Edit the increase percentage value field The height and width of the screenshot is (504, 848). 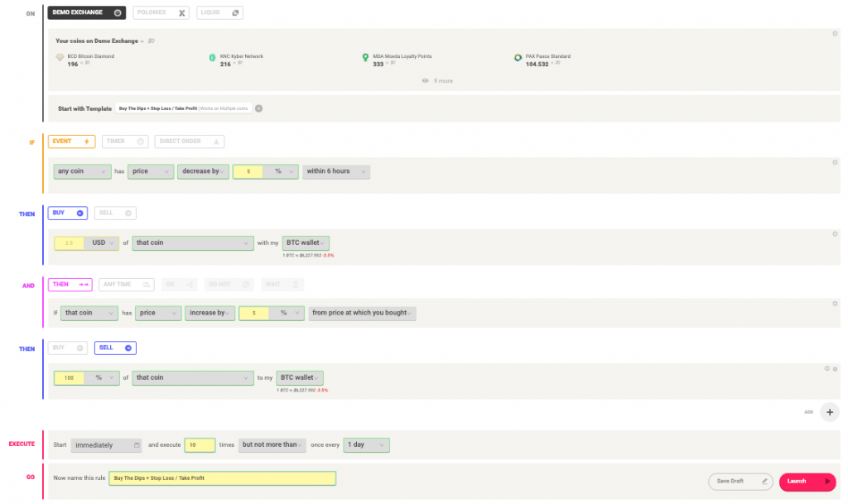[253, 314]
